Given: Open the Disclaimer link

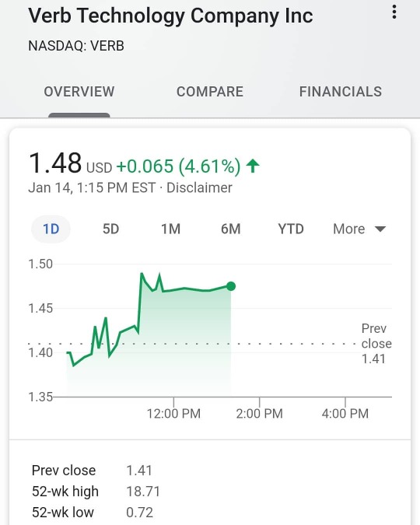Looking at the screenshot, I should click(x=199, y=188).
